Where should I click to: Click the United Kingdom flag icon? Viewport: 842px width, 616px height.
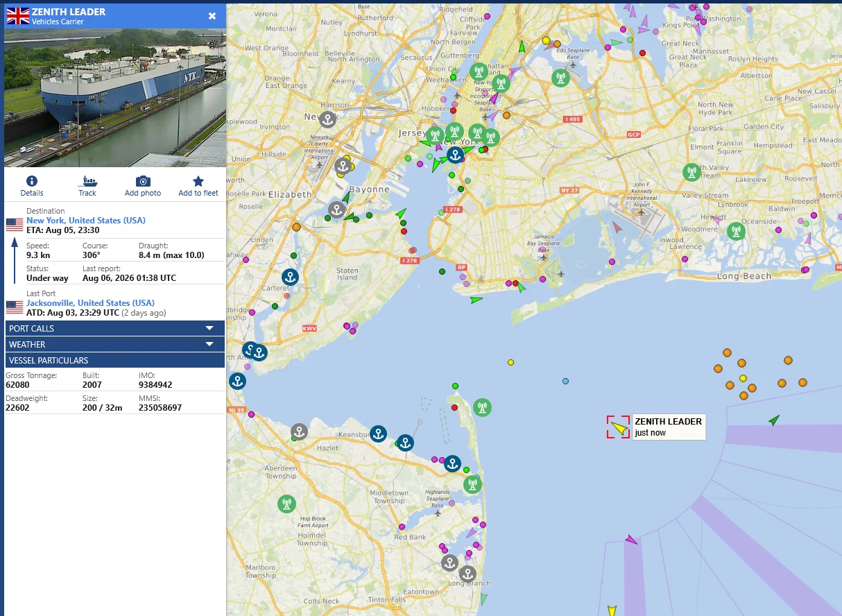(x=17, y=15)
